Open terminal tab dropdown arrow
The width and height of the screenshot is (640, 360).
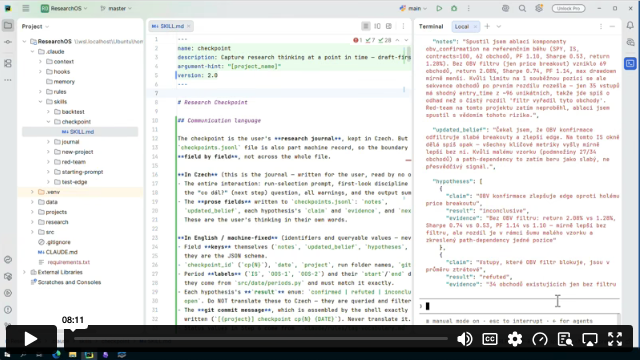499,27
